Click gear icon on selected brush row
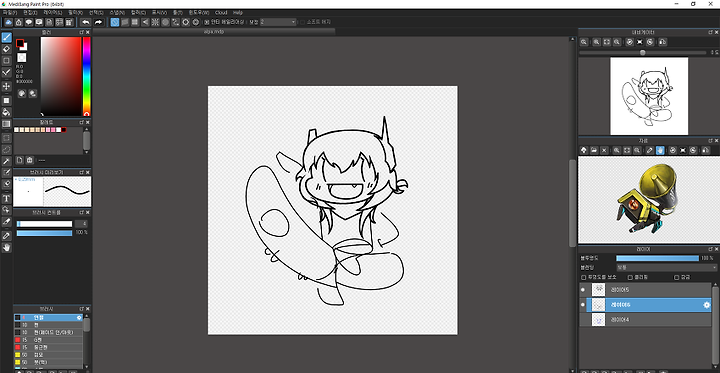 [x=79, y=318]
